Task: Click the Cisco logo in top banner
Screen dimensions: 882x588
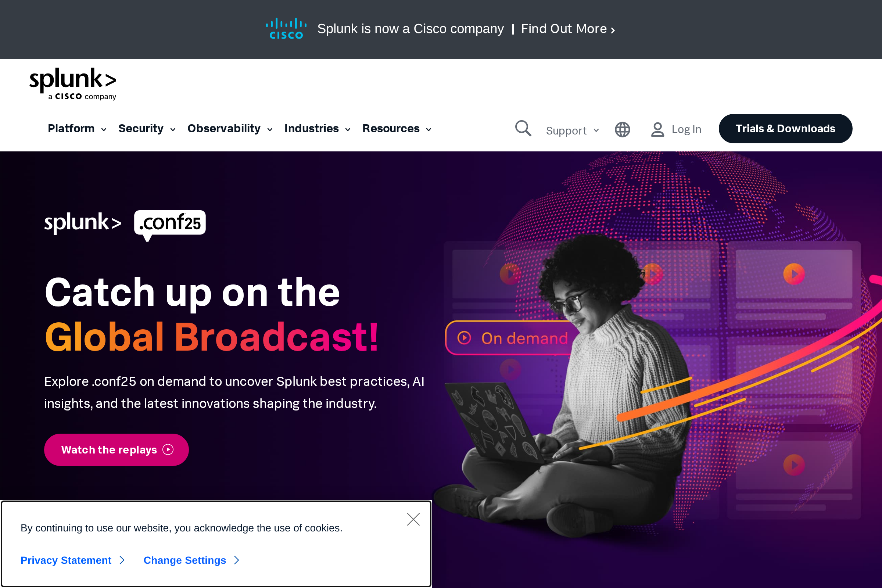Action: [x=286, y=29]
